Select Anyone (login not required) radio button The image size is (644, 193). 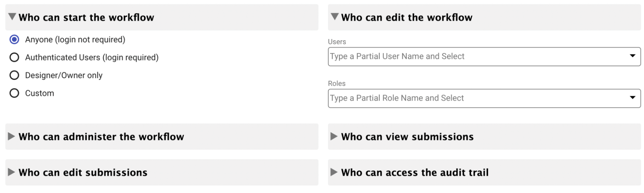[14, 39]
